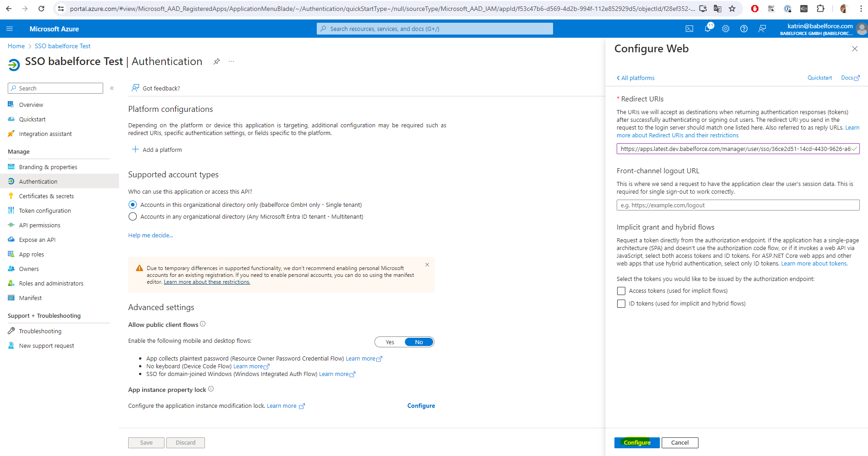Viewport: 868px width, 456px height.
Task: Dismiss the personal accounts warning banner
Action: click(427, 265)
